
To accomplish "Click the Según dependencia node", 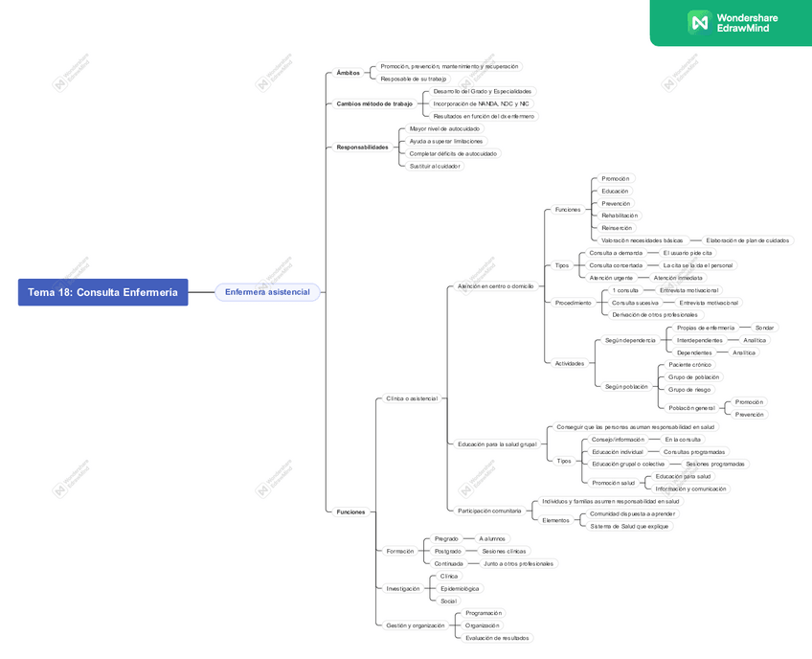I will tap(630, 340).
